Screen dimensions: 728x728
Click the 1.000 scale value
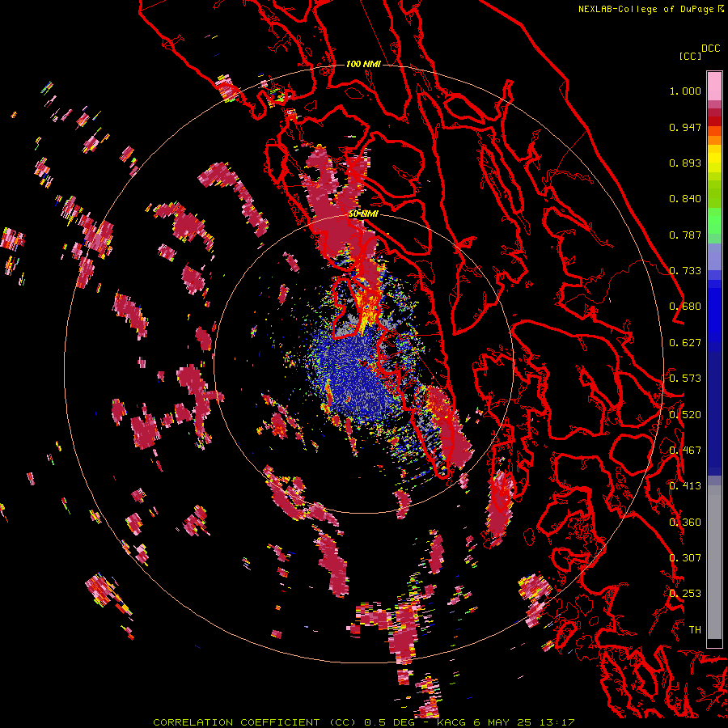click(x=685, y=91)
